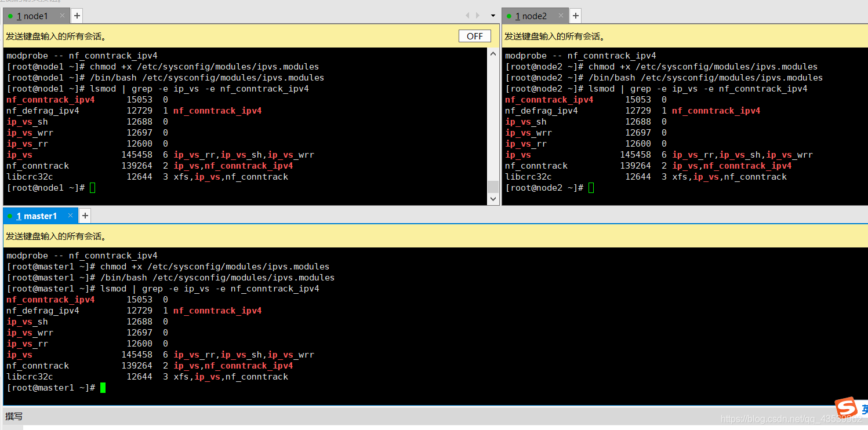Click the value 145458 in node2 terminal

[635, 155]
